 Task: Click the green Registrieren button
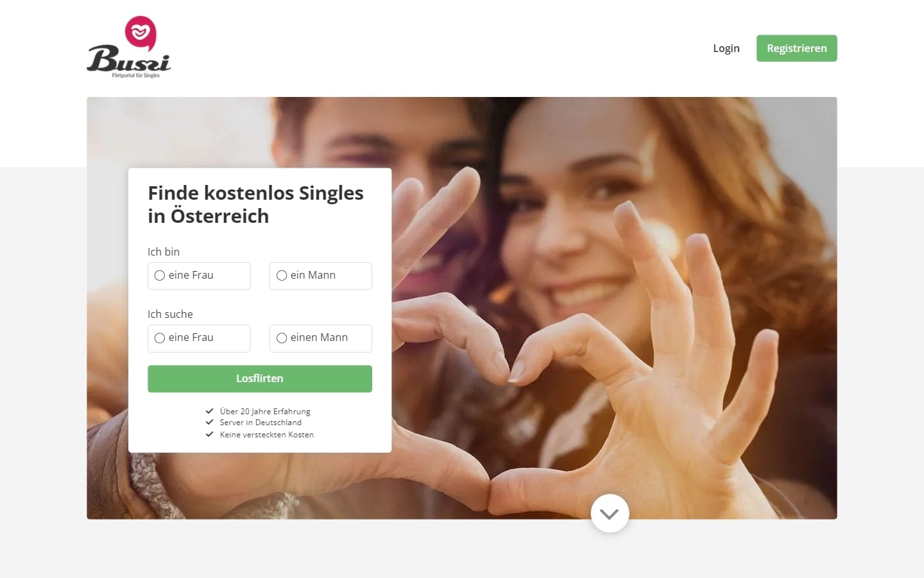(797, 48)
